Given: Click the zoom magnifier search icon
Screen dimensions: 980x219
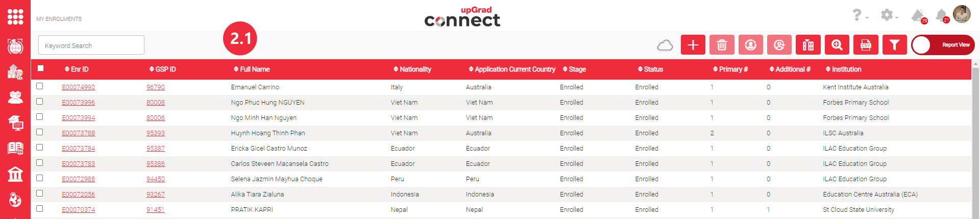Looking at the screenshot, I should coord(837,45).
